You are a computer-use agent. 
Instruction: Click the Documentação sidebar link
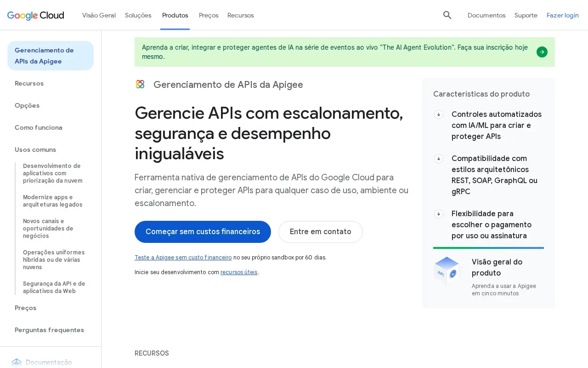click(x=49, y=362)
